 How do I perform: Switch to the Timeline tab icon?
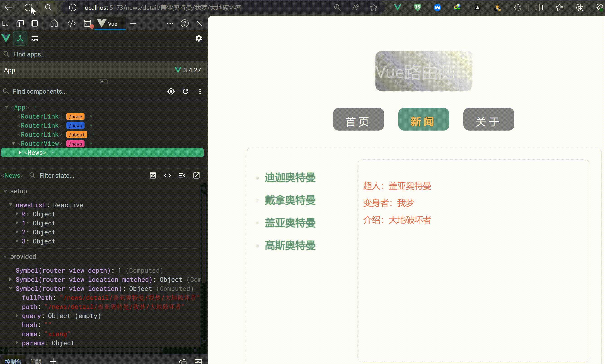coord(35,39)
